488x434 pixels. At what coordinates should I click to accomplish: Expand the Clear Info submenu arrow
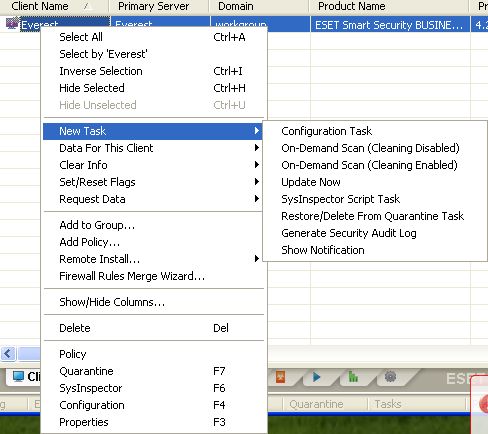[256, 165]
